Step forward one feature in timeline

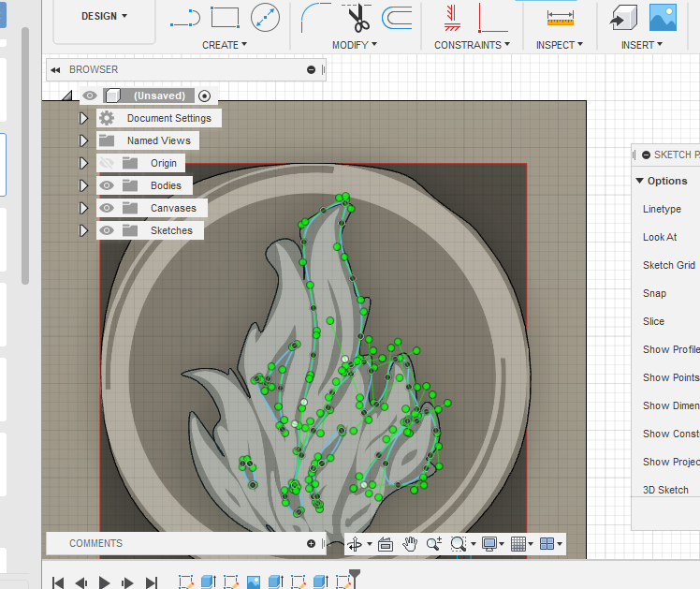click(127, 582)
